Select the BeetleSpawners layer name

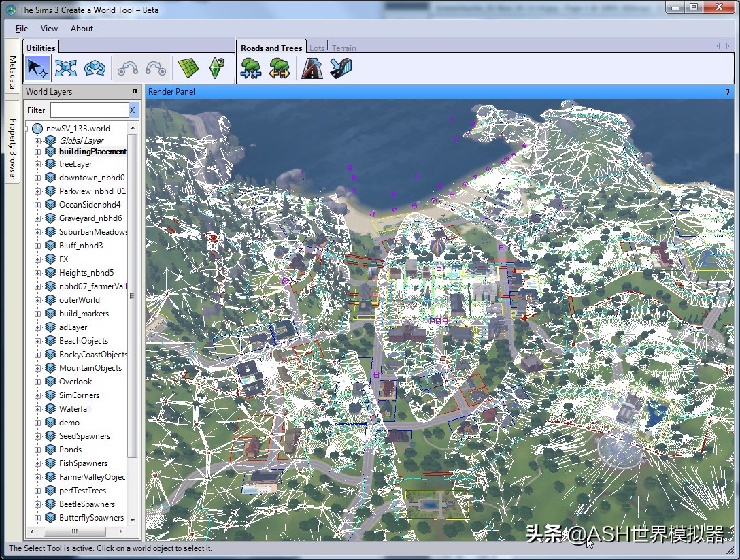tap(87, 504)
